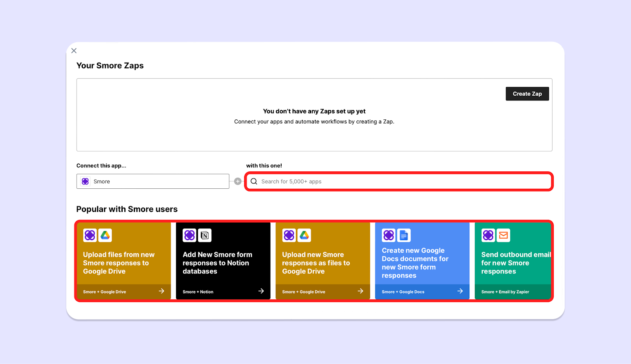
Task: Click the Notion icon on black card
Action: pyautogui.click(x=205, y=235)
